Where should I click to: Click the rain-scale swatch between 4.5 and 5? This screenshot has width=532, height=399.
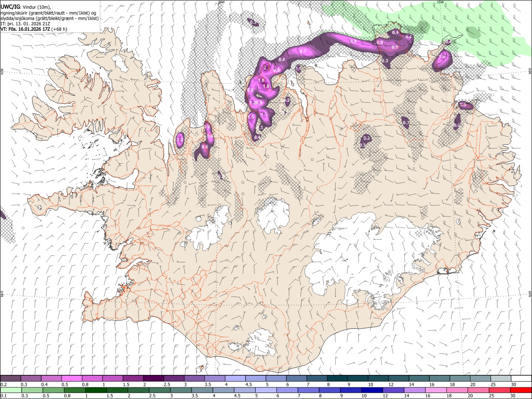pyautogui.click(x=244, y=390)
